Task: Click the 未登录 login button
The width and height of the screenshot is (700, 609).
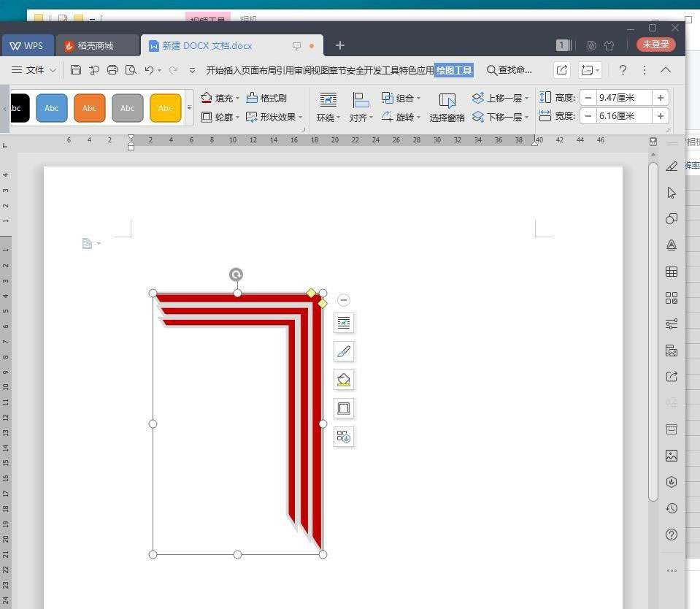Action: (655, 45)
